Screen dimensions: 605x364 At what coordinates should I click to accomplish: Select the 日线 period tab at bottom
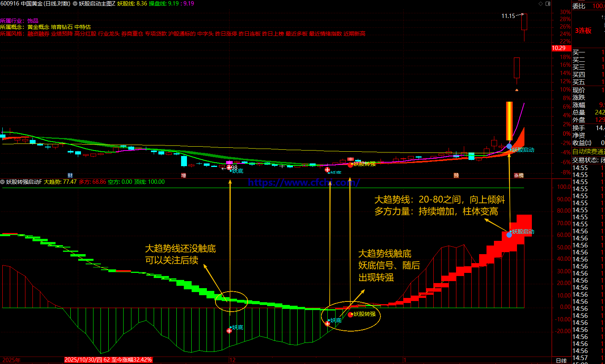pos(561,360)
